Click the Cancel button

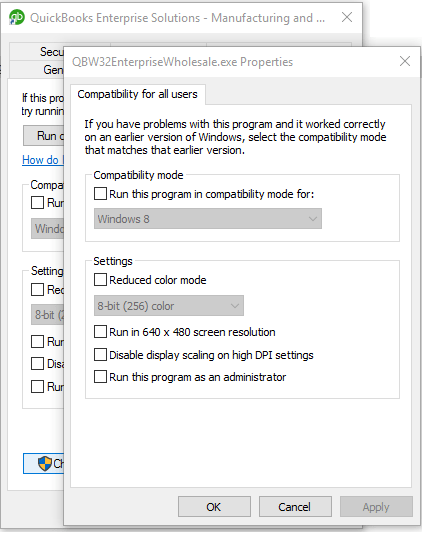295,507
